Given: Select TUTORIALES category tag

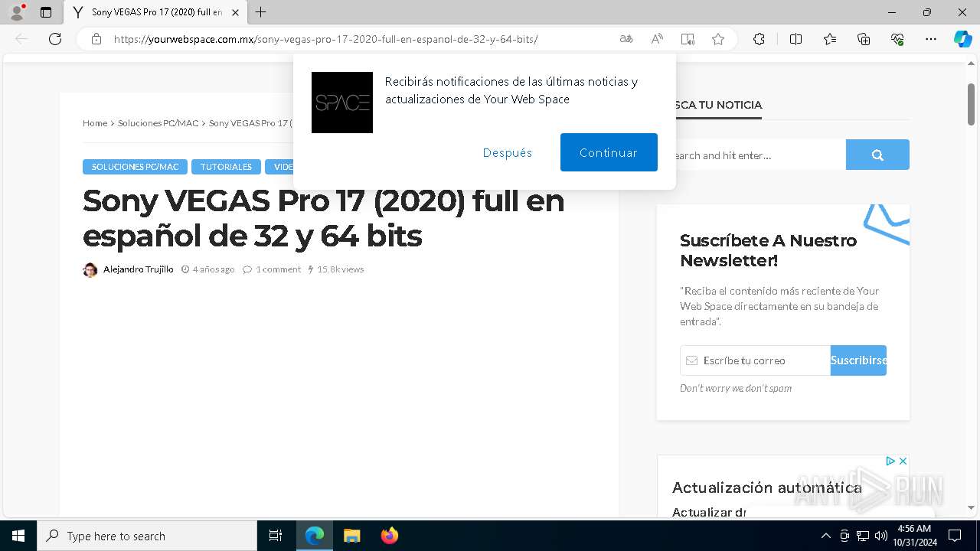Looking at the screenshot, I should (226, 167).
